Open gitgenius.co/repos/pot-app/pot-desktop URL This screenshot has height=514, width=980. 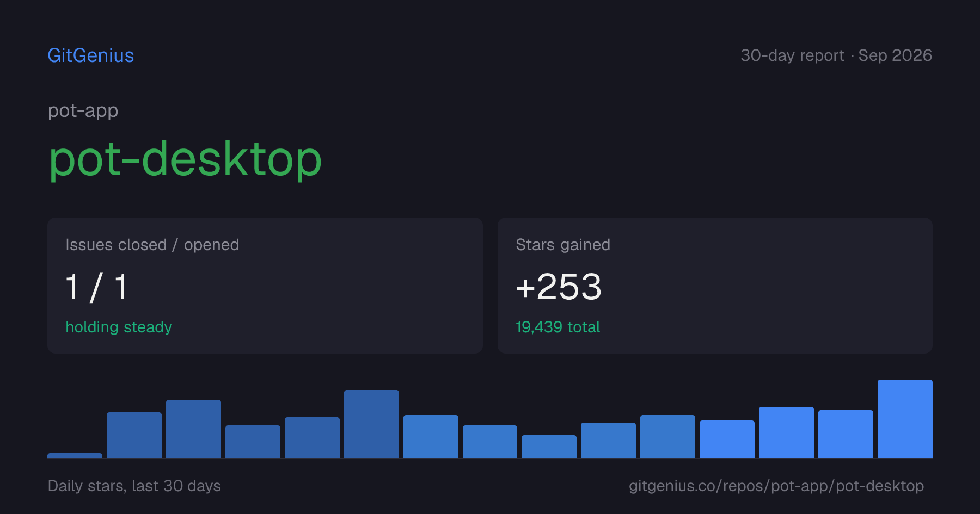776,486
